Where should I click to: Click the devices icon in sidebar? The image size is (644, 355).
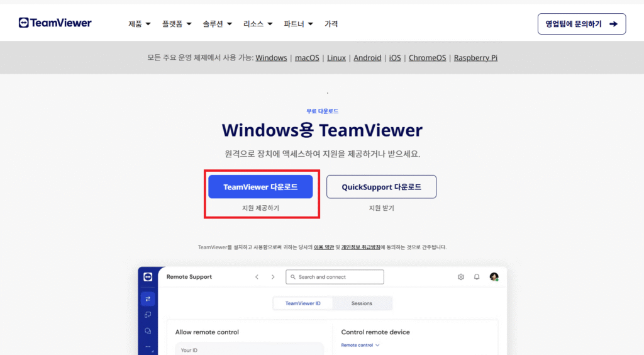pos(148,315)
